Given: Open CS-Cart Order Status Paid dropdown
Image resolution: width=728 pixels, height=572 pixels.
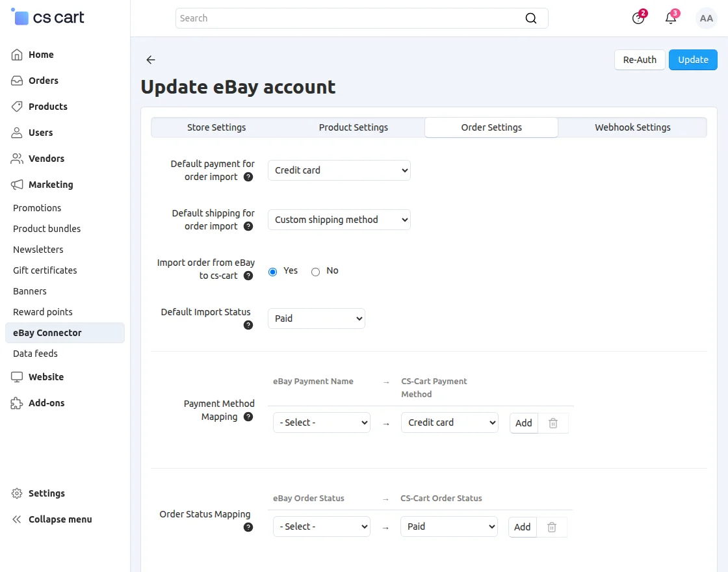Looking at the screenshot, I should tap(449, 526).
